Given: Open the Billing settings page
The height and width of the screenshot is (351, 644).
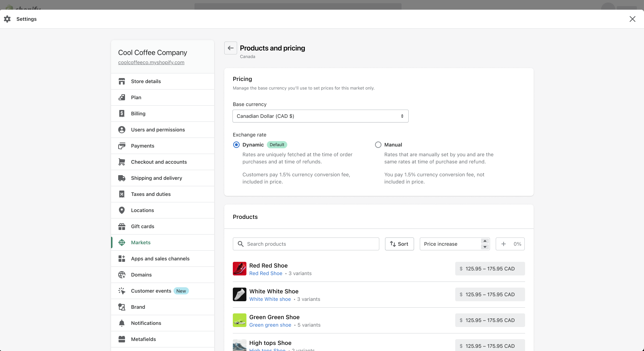Looking at the screenshot, I should click(138, 114).
